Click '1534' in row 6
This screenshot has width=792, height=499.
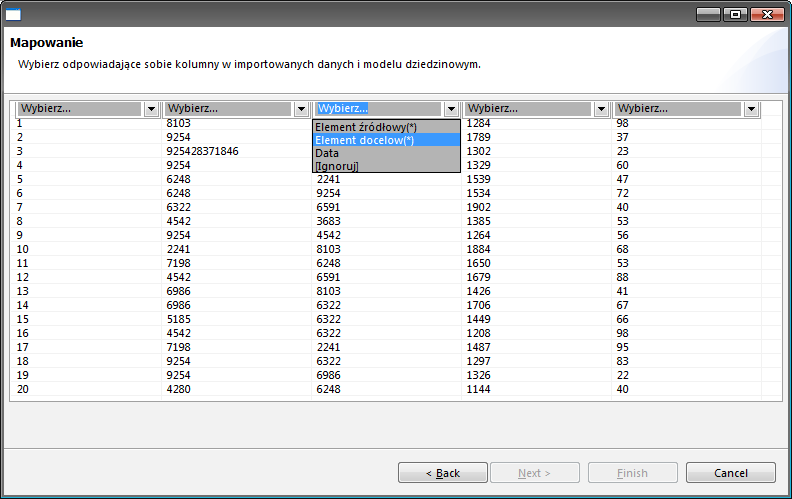coord(478,193)
